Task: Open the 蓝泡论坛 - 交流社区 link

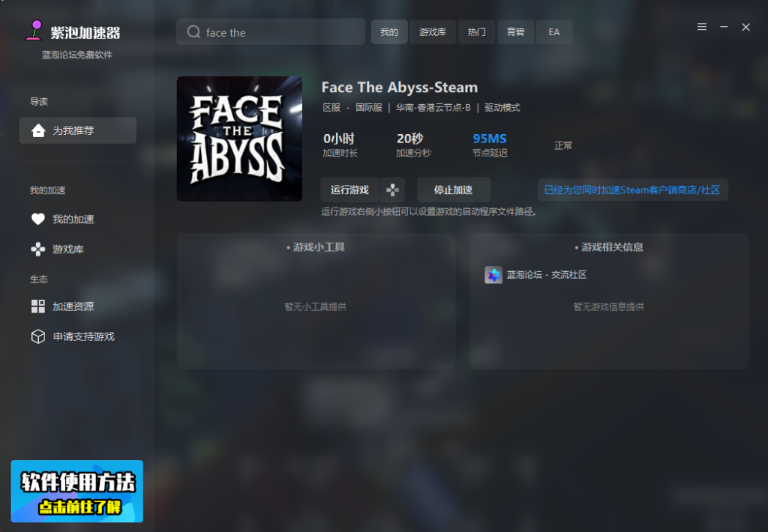Action: pos(547,274)
